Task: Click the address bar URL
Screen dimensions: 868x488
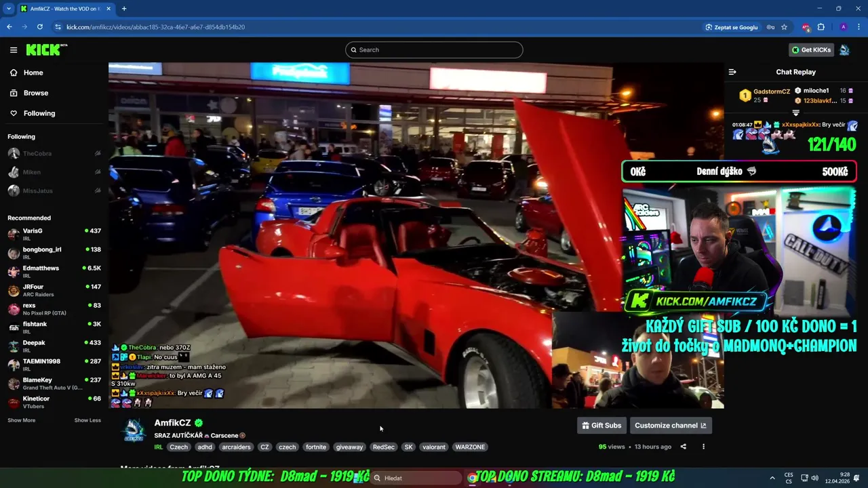Action: 155,27
